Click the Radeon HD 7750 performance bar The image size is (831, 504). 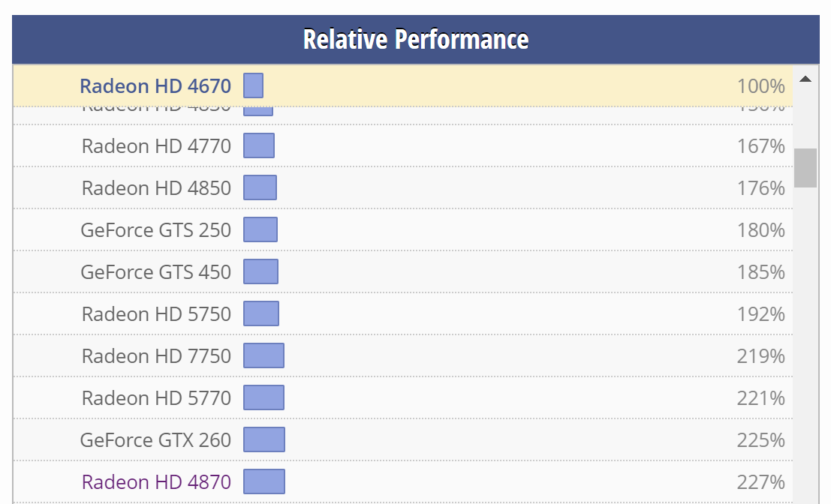click(x=263, y=355)
